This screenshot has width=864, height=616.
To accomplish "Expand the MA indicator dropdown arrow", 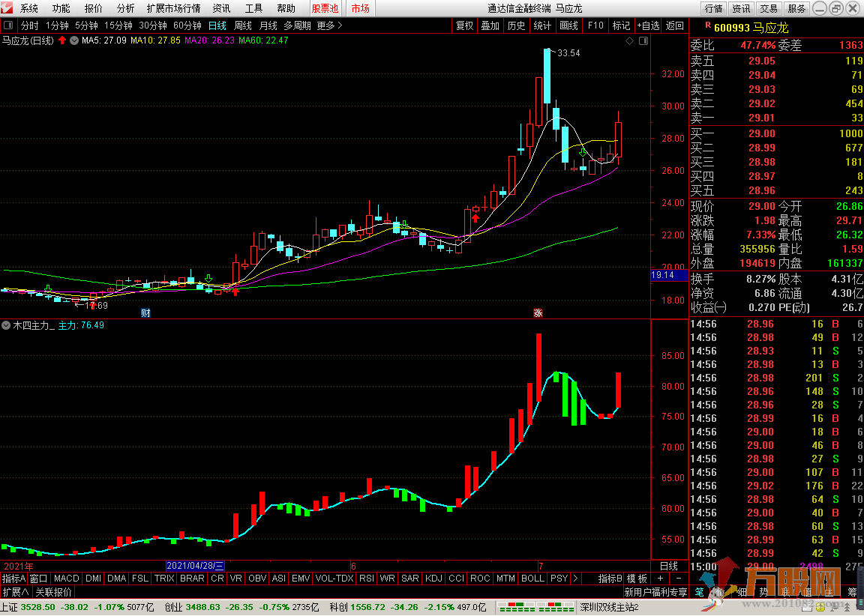I will 74,40.
